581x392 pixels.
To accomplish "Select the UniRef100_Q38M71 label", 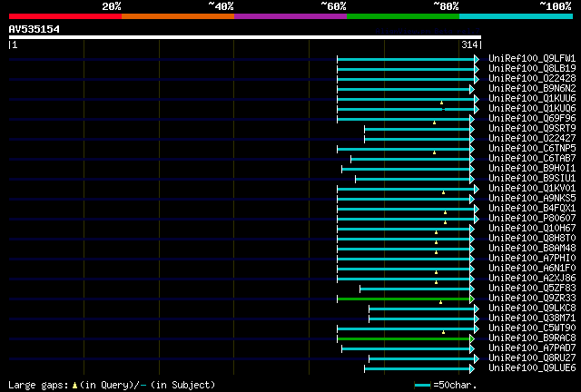I will (x=532, y=318).
